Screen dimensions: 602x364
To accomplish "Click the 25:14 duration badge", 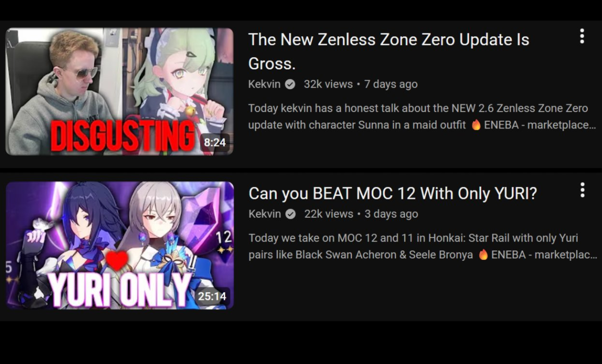I will (212, 296).
